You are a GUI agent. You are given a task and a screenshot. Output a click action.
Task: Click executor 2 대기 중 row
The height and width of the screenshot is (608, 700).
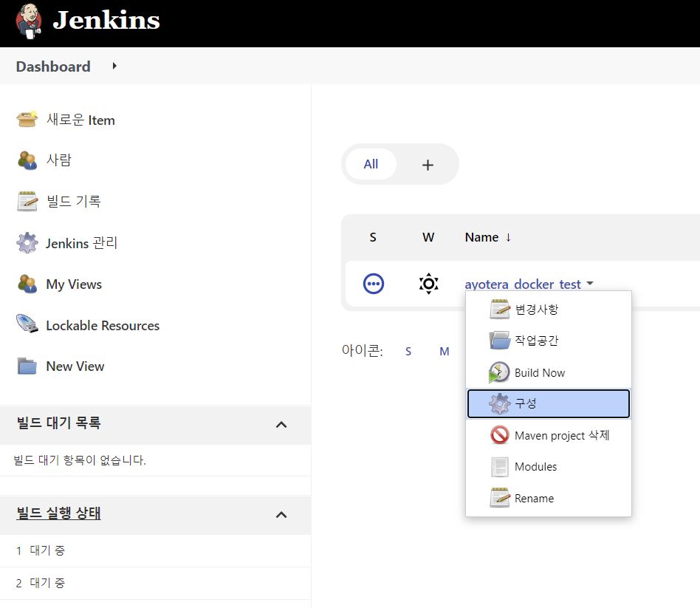(155, 584)
